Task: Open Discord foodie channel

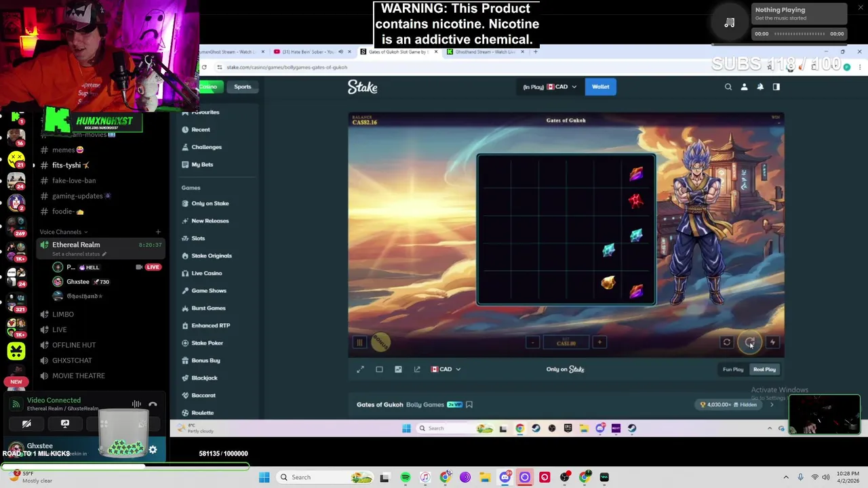Action: coord(68,211)
